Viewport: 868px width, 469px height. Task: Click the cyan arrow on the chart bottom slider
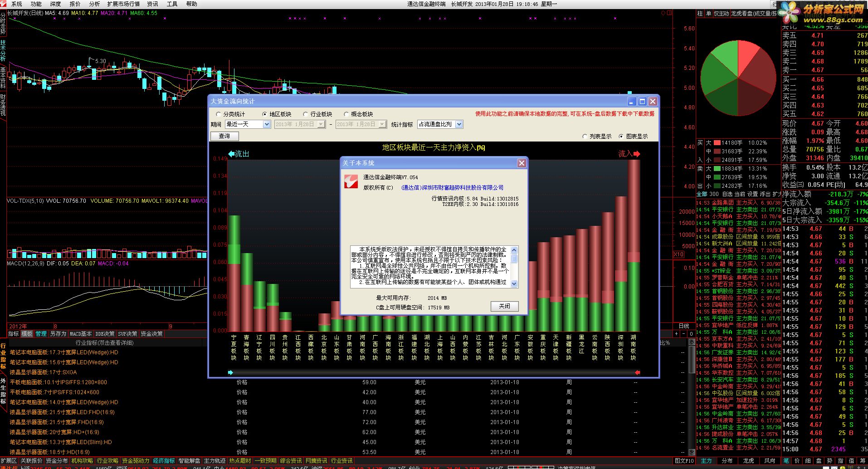[x=230, y=372]
